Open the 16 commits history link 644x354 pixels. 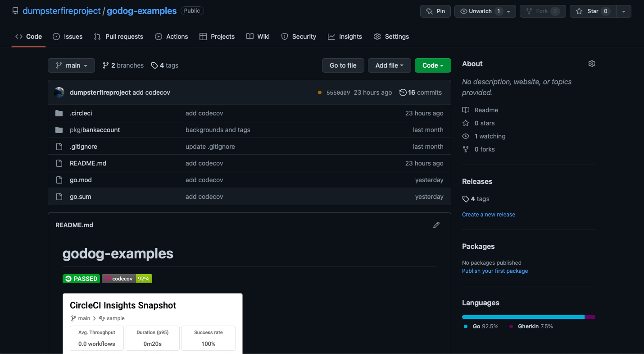pos(421,92)
